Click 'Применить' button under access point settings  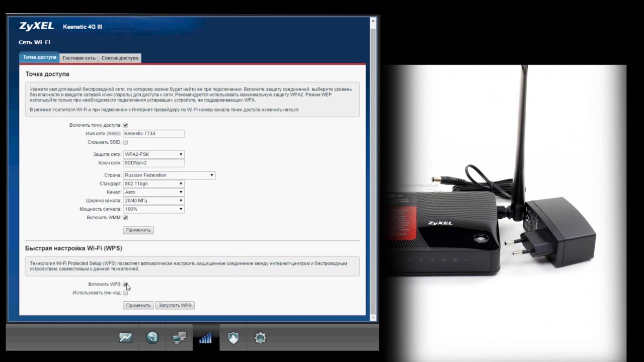(x=138, y=230)
